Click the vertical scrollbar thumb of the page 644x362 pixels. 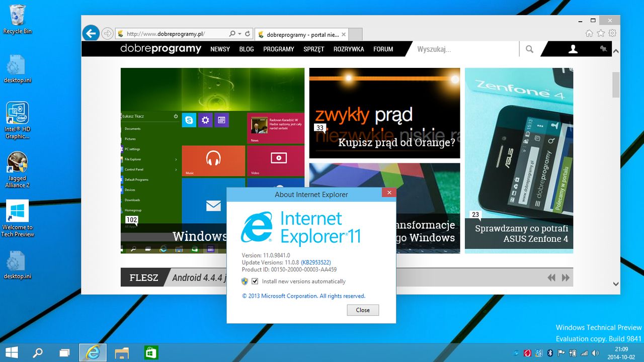[616, 84]
